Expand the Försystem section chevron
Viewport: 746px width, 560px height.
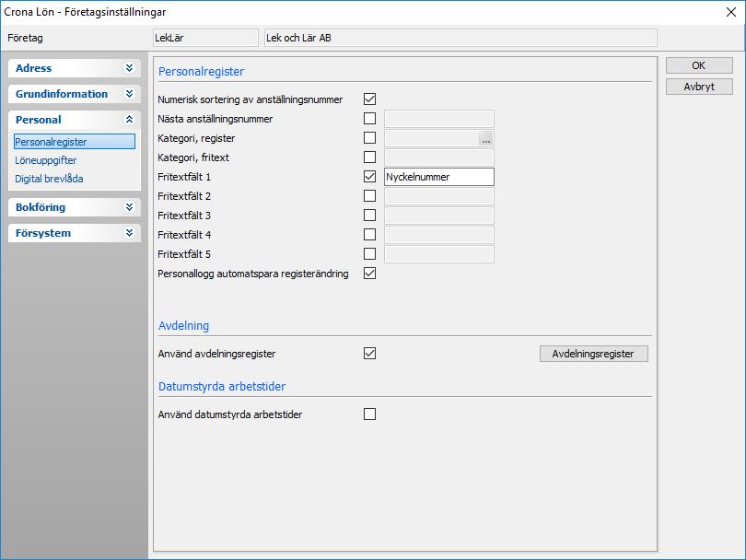(130, 233)
